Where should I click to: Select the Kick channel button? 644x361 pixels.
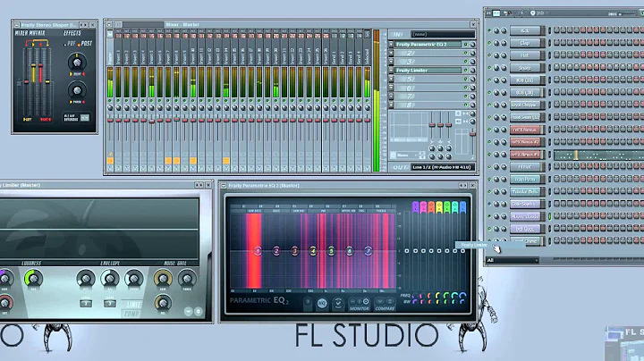pyautogui.click(x=525, y=30)
